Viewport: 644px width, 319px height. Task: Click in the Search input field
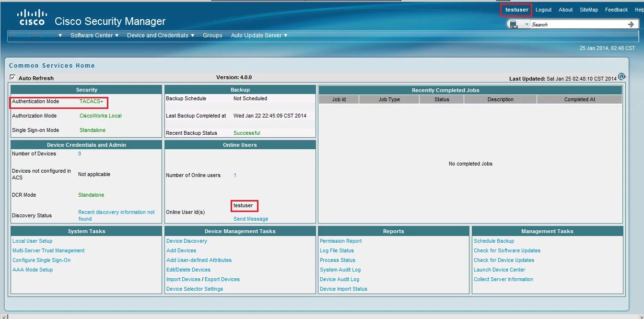578,24
